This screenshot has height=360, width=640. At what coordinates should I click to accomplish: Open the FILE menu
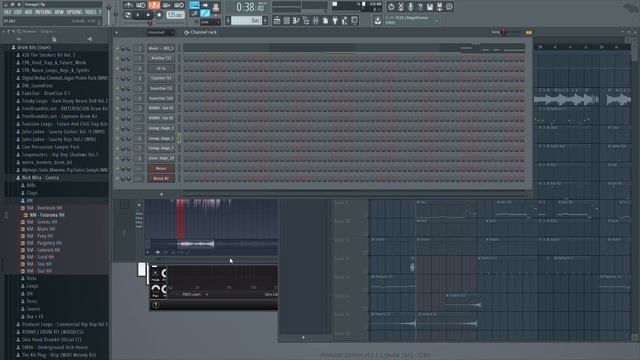(7, 12)
